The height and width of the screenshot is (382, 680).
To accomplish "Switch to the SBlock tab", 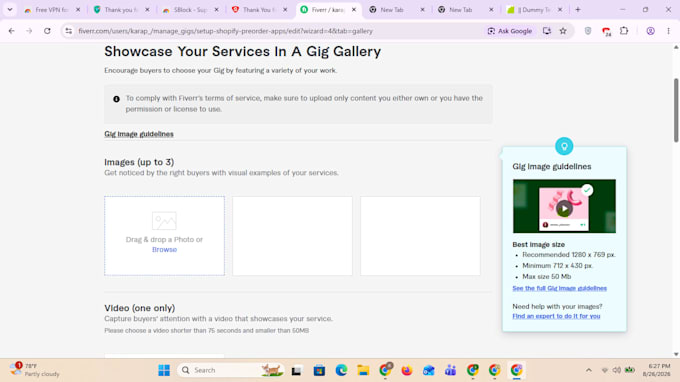I will (x=189, y=10).
